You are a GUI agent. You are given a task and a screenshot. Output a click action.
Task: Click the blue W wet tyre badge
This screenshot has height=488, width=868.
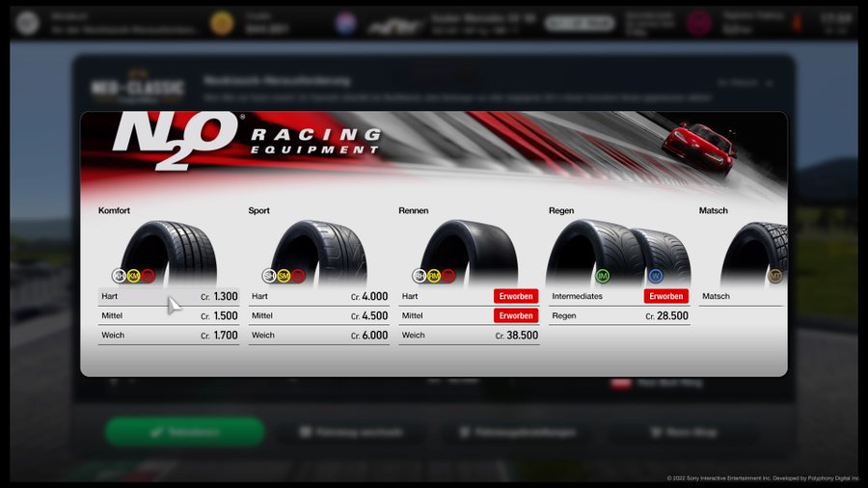pos(656,276)
